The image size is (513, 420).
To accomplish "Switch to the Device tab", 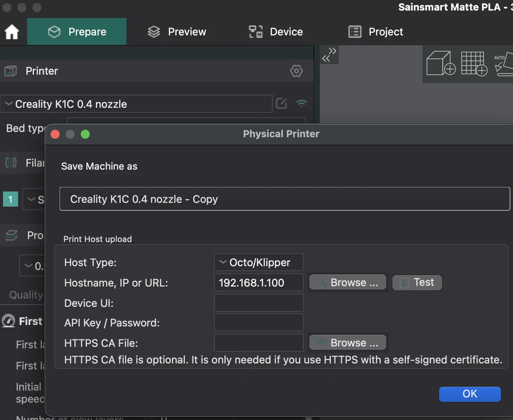I will click(276, 32).
